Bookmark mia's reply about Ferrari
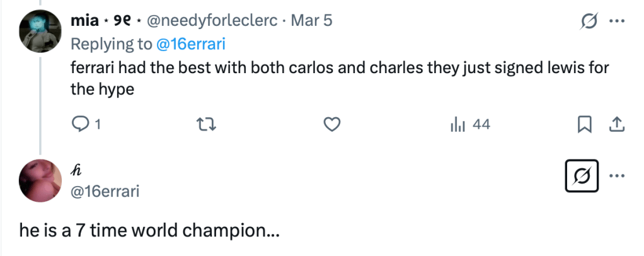Viewport: 644px width, 256px height. click(x=585, y=125)
